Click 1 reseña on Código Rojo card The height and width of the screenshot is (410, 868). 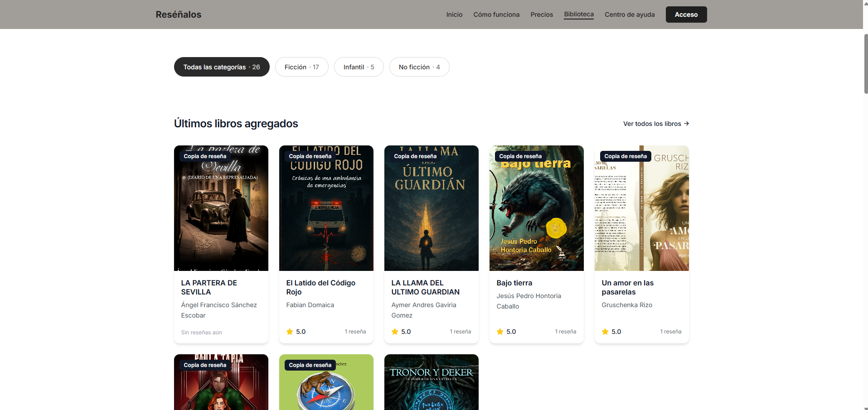355,332
